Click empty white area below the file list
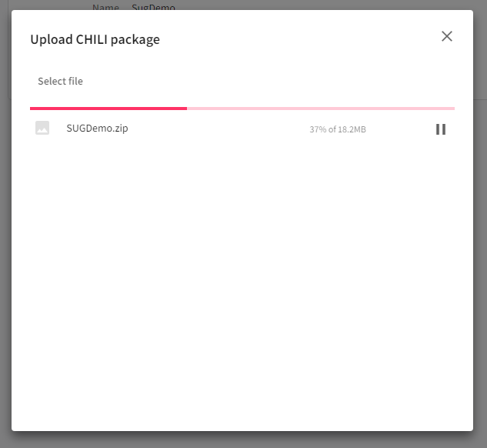Viewport: 487px width, 448px height. pyautogui.click(x=242, y=293)
